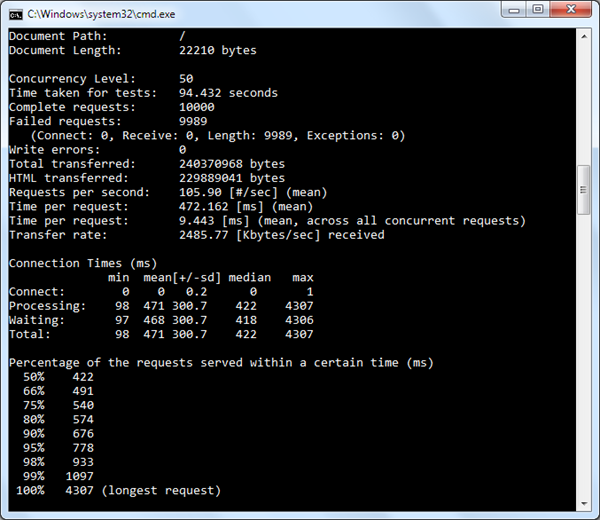Image resolution: width=600 pixels, height=520 pixels.
Task: Click the Complete requests value 10000
Action: tap(197, 107)
